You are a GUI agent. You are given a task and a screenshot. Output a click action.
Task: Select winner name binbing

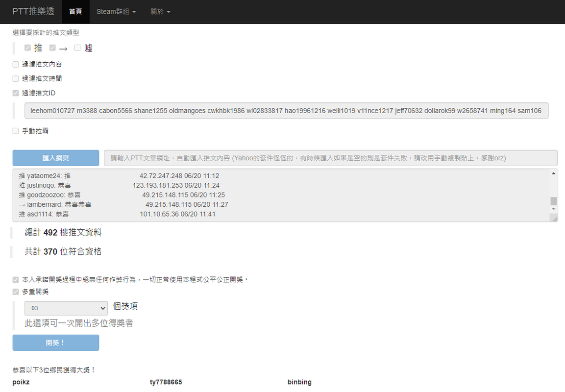coord(299,382)
